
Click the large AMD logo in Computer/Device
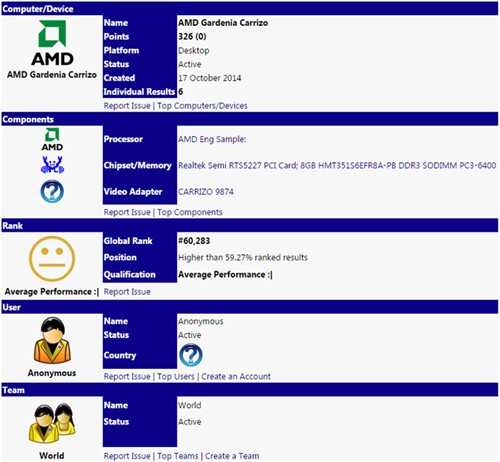pos(52,42)
